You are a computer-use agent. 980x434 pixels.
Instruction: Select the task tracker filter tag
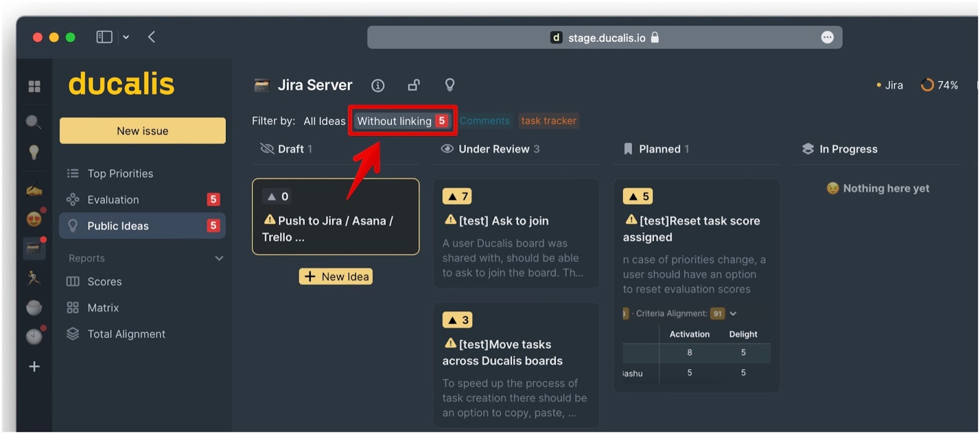coord(548,121)
